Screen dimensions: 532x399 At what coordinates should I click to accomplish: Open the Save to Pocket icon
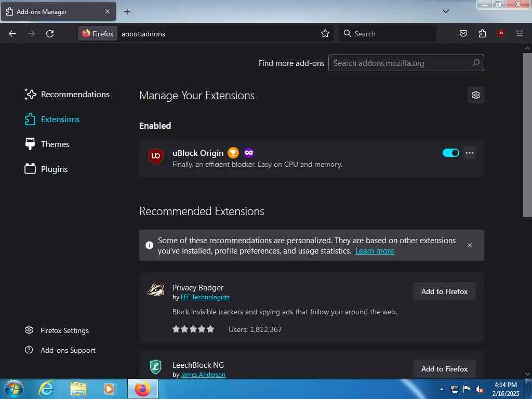point(463,33)
